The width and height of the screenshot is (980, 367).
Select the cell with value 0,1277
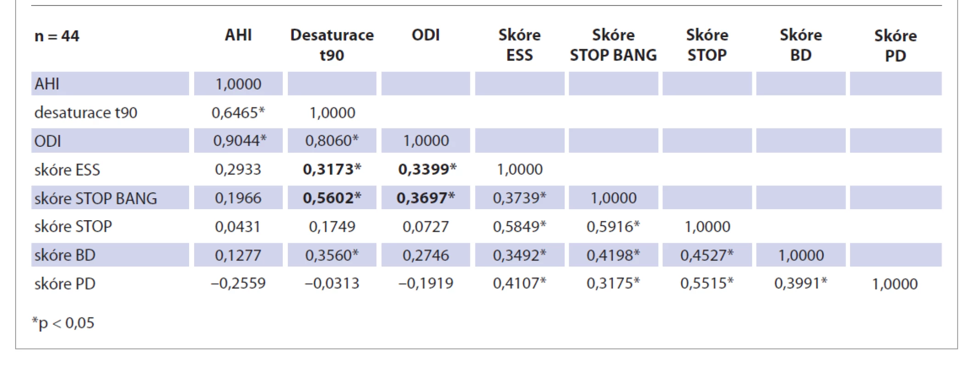pos(238,255)
